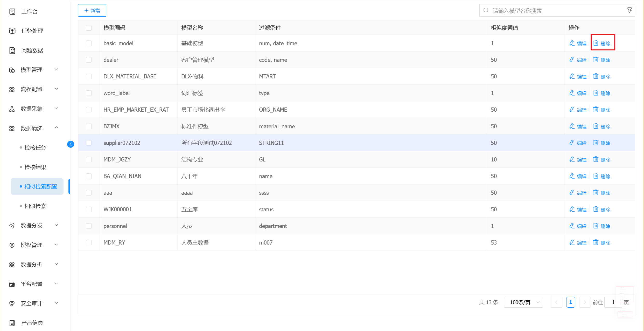Click the 新增 add button

pos(92,10)
